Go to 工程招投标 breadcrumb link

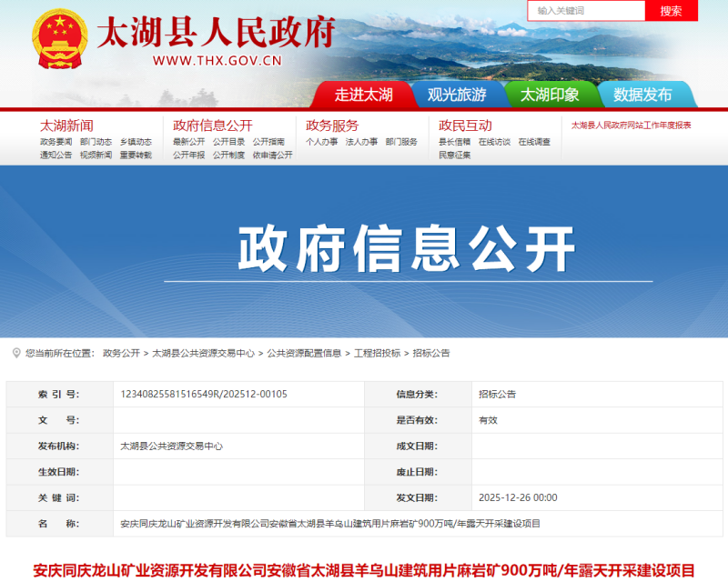coord(377,353)
